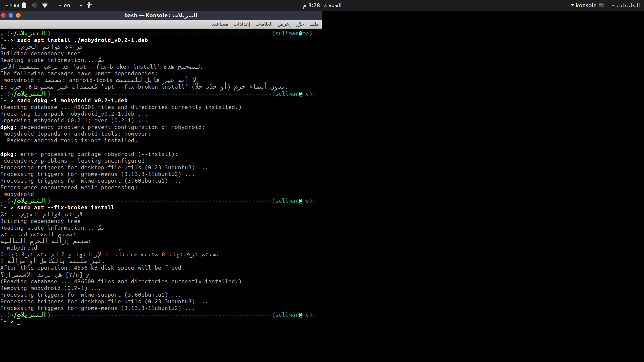Click the 'sudo dpkg -i mobydroid_v0.2-1.deb' command
This screenshot has height=362, width=644.
pos(72,100)
